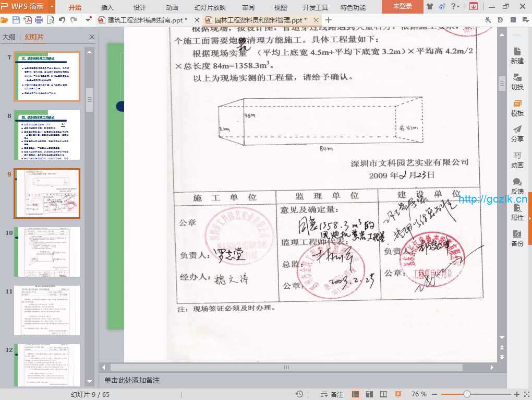Toggle the 备注 notes pane
532x400 pixels.
pyautogui.click(x=332, y=394)
